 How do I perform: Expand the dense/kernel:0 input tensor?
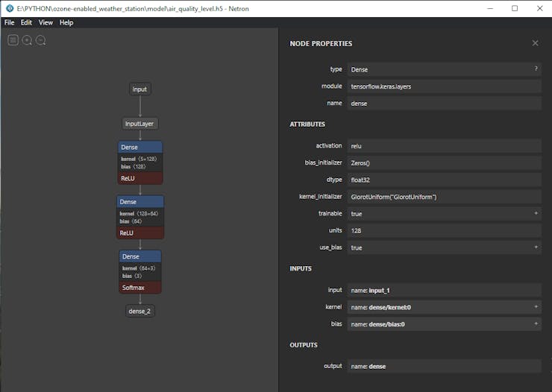click(x=536, y=306)
